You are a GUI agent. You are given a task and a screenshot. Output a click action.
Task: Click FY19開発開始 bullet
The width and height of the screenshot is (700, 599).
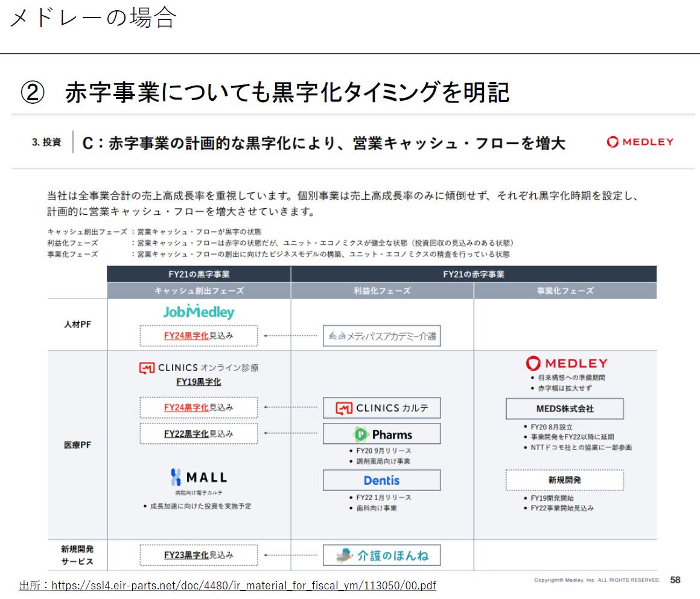[x=552, y=498]
